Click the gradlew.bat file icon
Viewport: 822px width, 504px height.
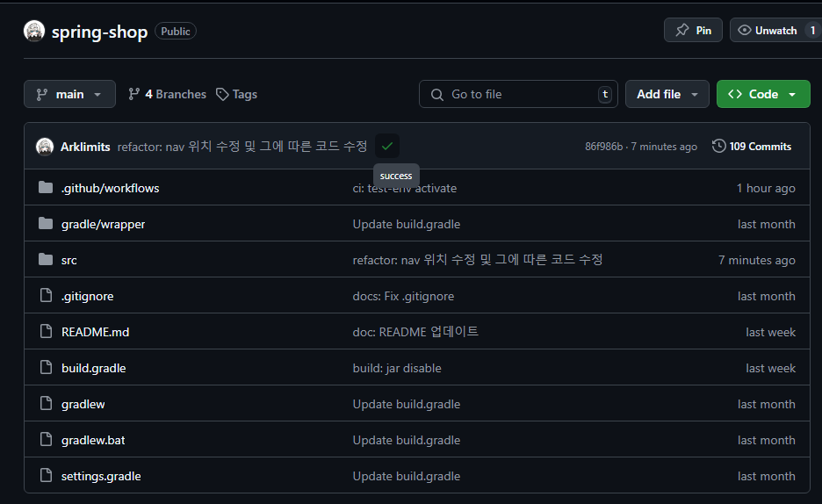[47, 439]
